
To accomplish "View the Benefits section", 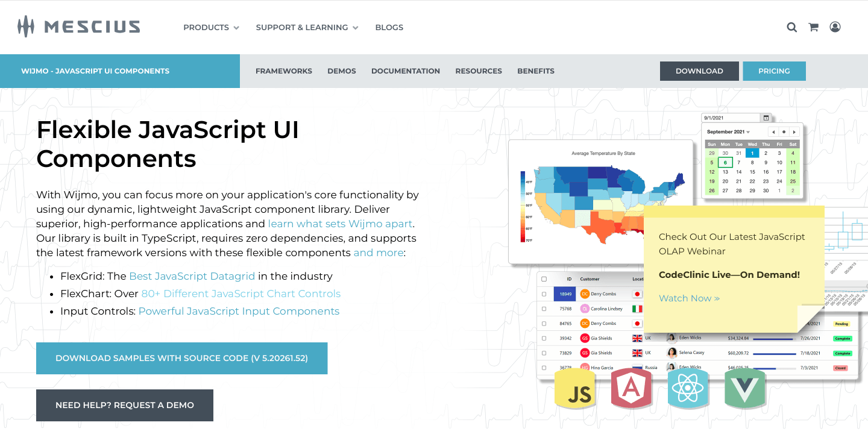I will click(x=536, y=71).
